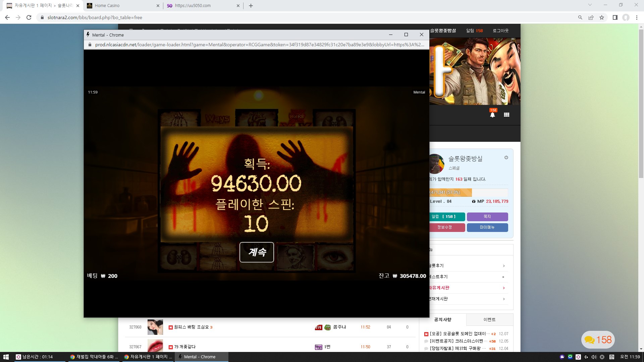The width and height of the screenshot is (644, 362).
Task: Click 알림 158 in the top navigation
Action: pos(475,31)
